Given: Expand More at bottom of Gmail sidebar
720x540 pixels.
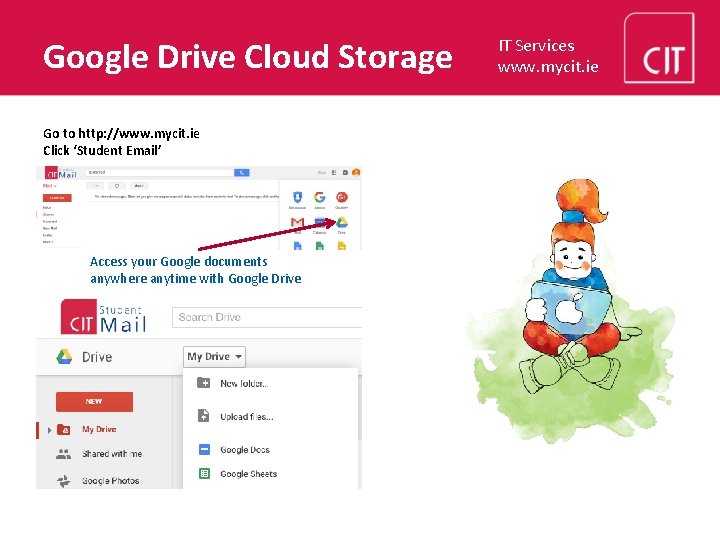Looking at the screenshot, I should 48,242.
